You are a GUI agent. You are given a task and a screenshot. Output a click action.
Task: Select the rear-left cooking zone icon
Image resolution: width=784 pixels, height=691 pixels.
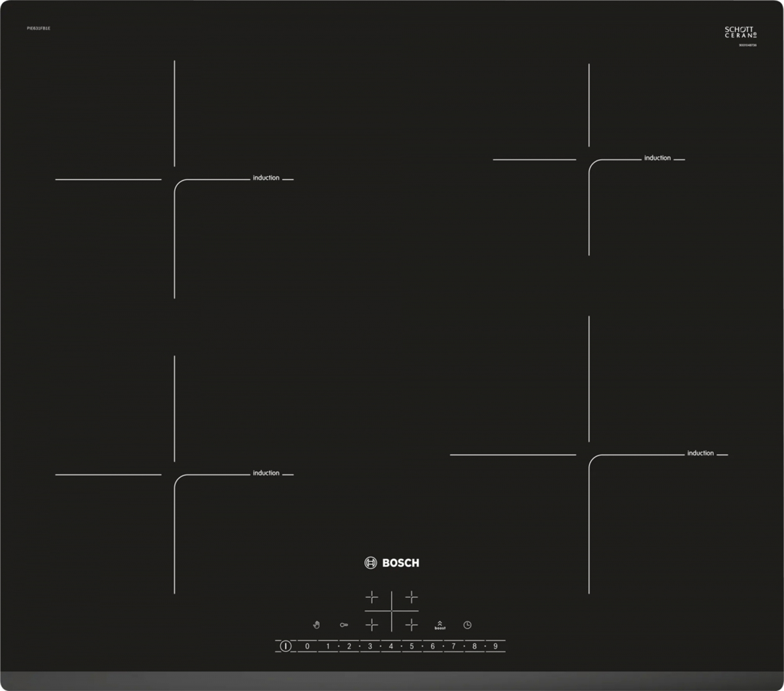pyautogui.click(x=372, y=597)
